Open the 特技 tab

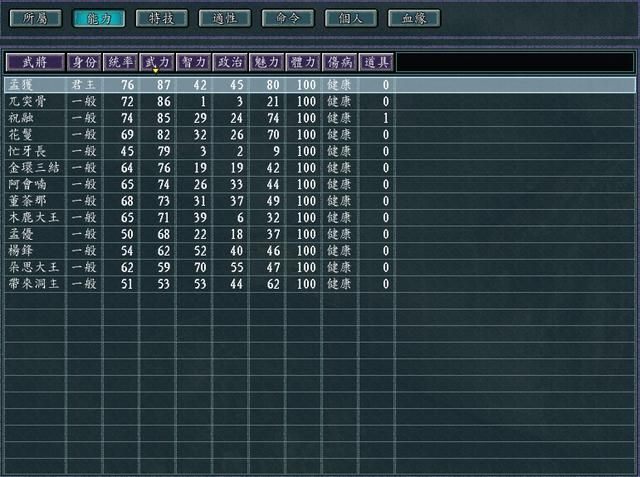point(161,18)
